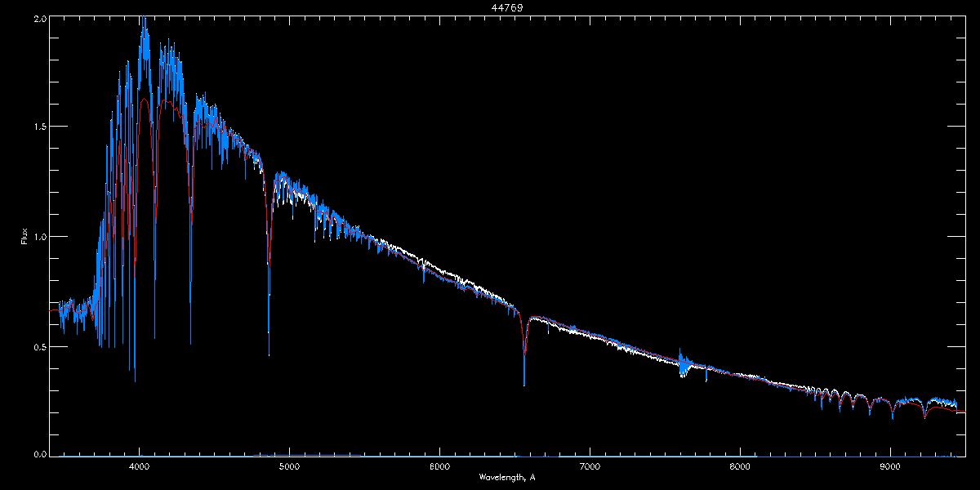This screenshot has height=490, width=980.
Task: Click the 0.0 flux tick label
Action: pos(39,454)
